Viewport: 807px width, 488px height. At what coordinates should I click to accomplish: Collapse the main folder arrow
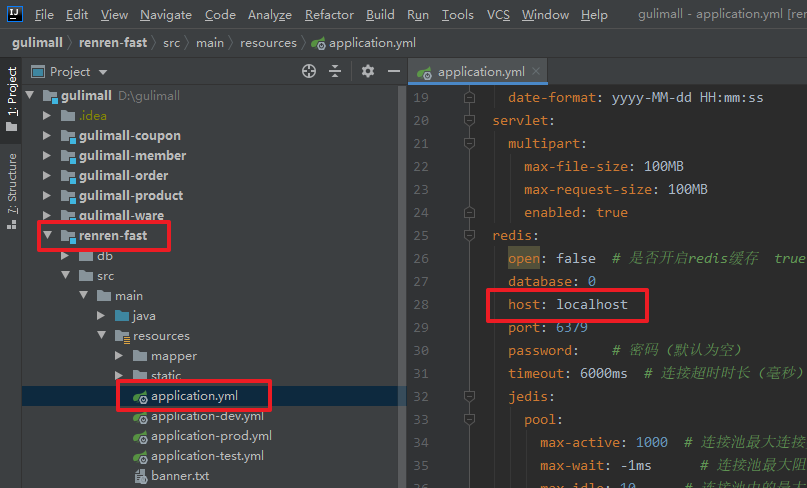[84, 295]
